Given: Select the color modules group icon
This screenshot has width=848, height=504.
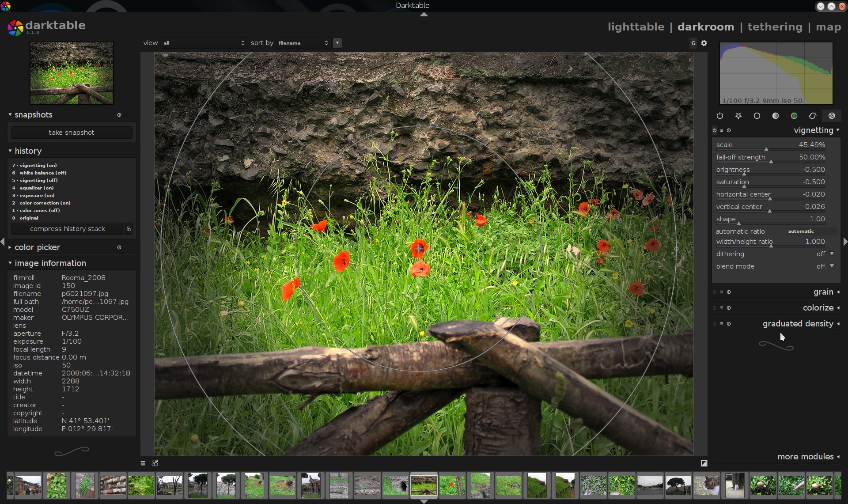Looking at the screenshot, I should point(794,116).
